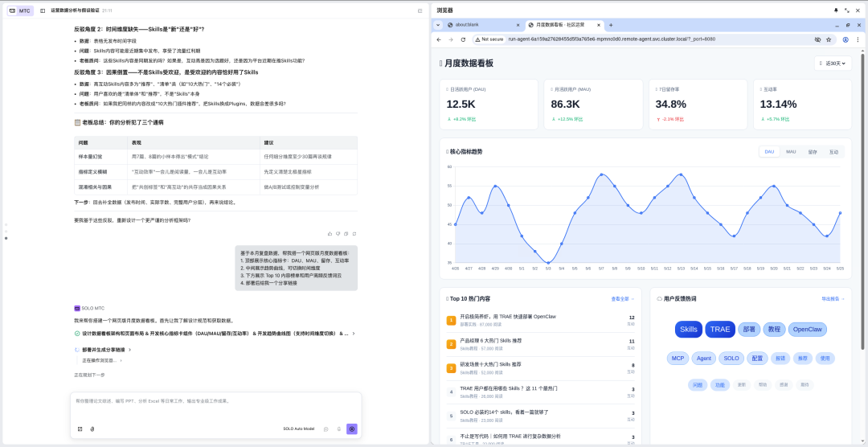Viewport: 868px width, 447px height.
Task: Close the 月度数据看板 tab
Action: pyautogui.click(x=599, y=25)
